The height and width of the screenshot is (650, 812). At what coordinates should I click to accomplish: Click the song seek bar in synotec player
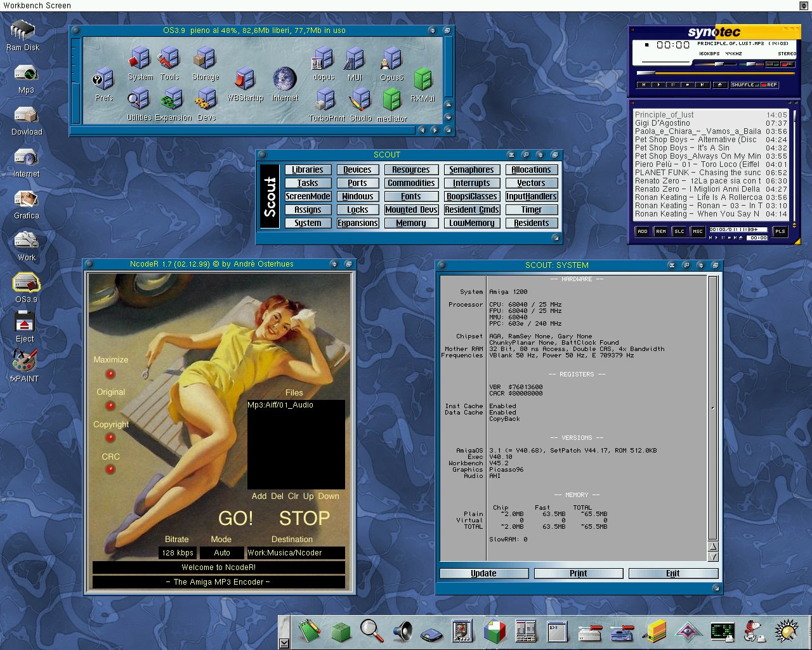pos(716,74)
